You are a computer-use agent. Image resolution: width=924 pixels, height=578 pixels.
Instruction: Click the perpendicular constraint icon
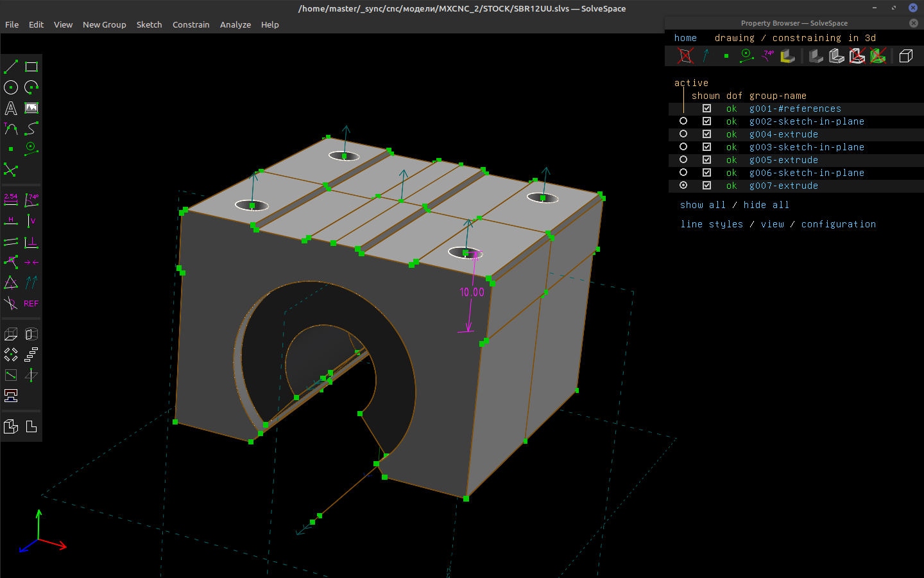[31, 242]
